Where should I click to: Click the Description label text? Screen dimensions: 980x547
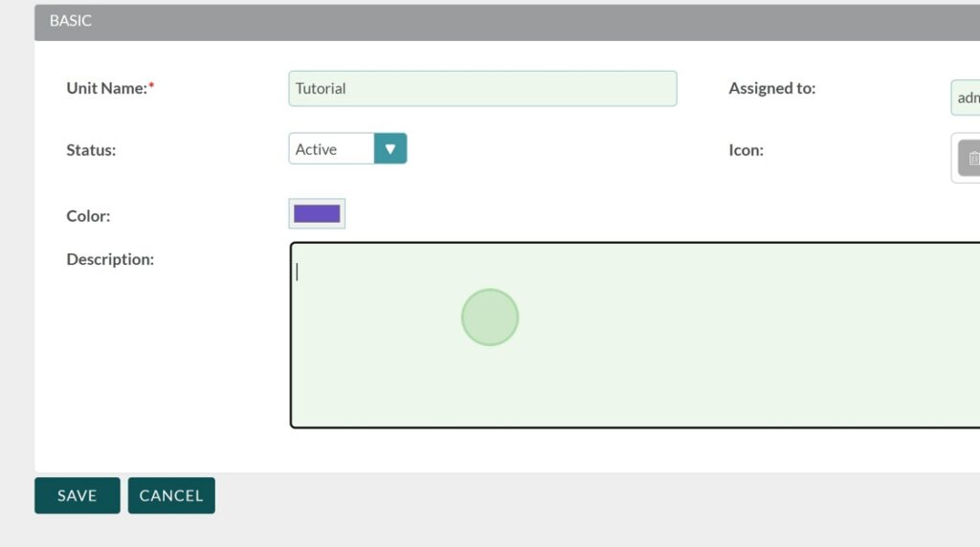[x=110, y=259]
